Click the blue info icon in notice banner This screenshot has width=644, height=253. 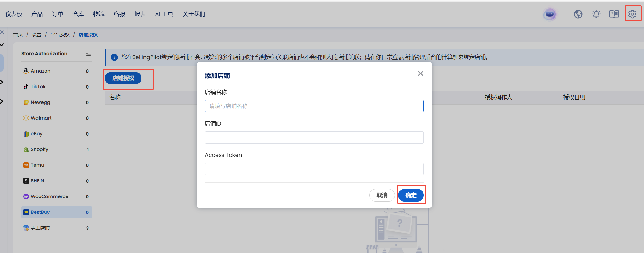[x=114, y=57]
